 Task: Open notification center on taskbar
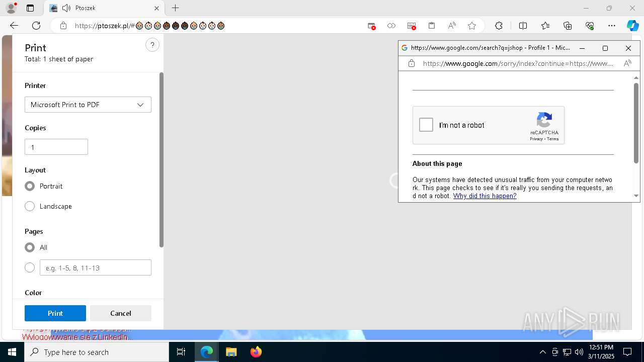[x=627, y=352]
